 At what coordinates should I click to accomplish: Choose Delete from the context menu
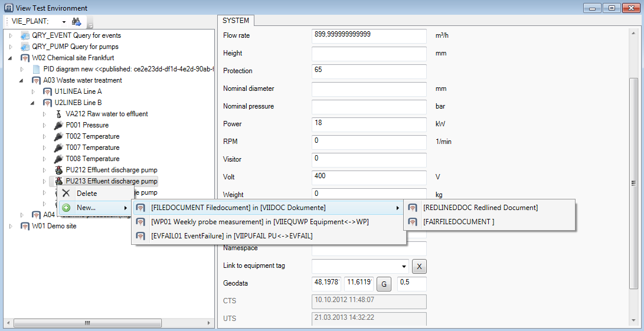tap(87, 194)
